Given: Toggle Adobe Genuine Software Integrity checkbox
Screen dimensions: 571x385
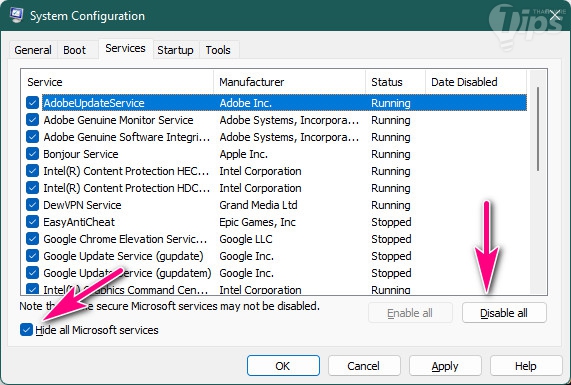Looking at the screenshot, I should pos(32,137).
